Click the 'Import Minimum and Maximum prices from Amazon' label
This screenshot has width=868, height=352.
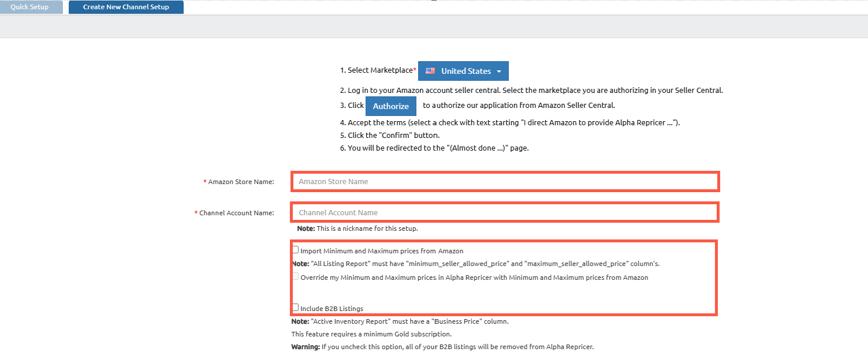(382, 251)
